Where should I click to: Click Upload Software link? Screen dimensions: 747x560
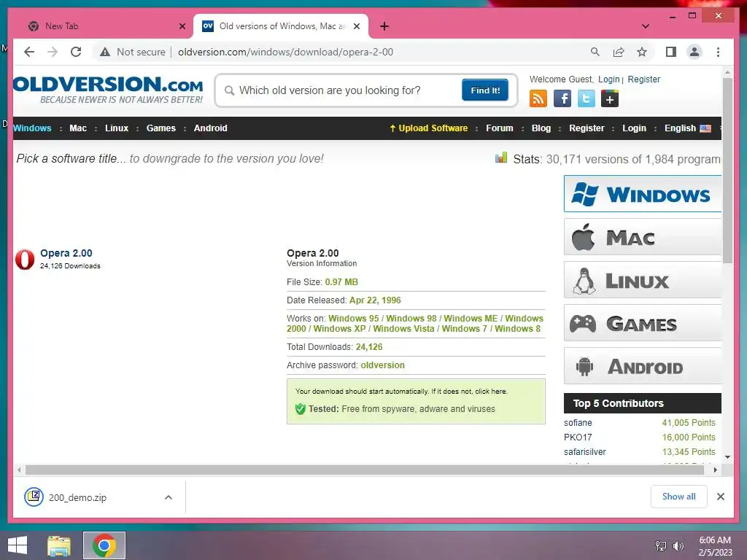tap(429, 128)
